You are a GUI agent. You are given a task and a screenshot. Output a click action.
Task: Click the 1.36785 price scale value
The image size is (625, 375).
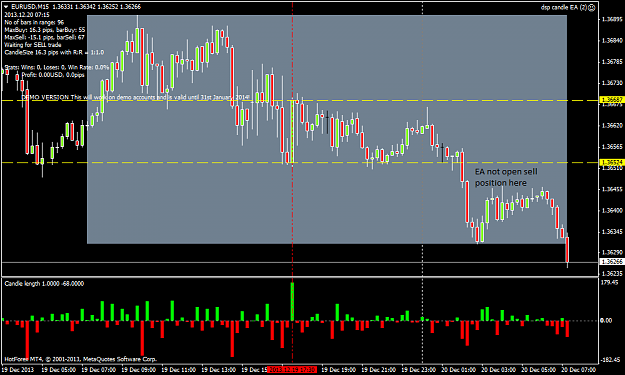tap(612, 62)
